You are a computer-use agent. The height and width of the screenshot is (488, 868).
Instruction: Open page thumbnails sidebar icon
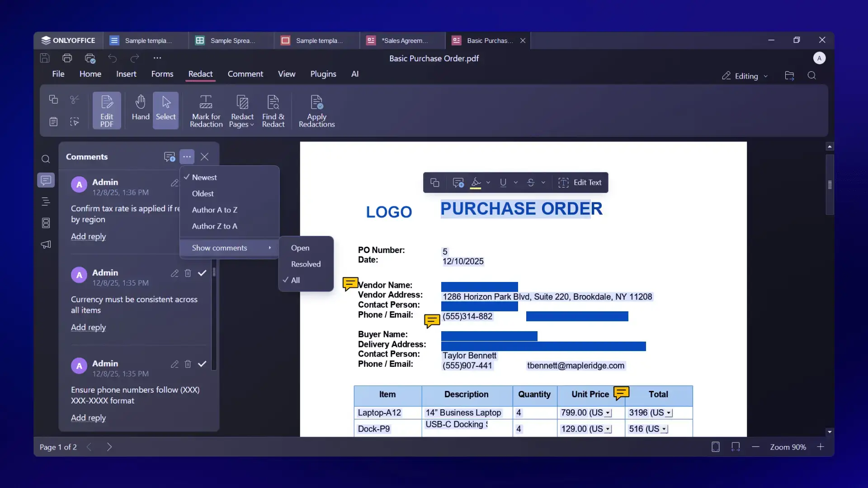click(x=46, y=223)
